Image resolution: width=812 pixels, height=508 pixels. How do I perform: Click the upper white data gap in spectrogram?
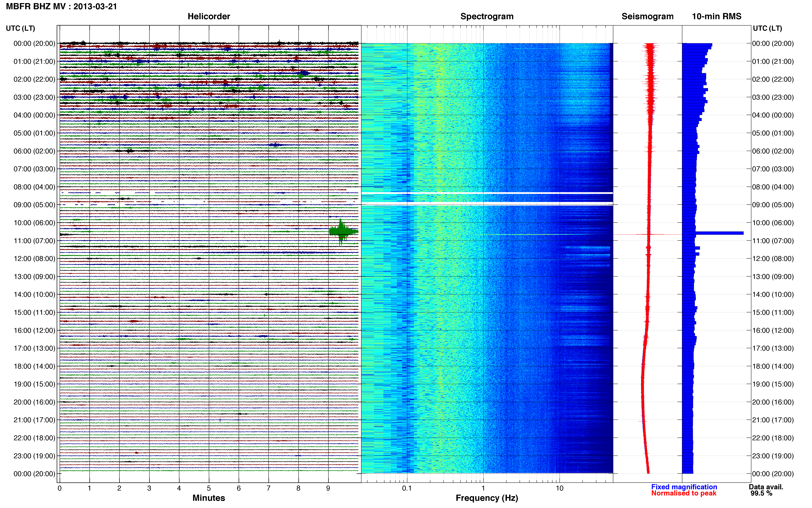tap(487, 193)
